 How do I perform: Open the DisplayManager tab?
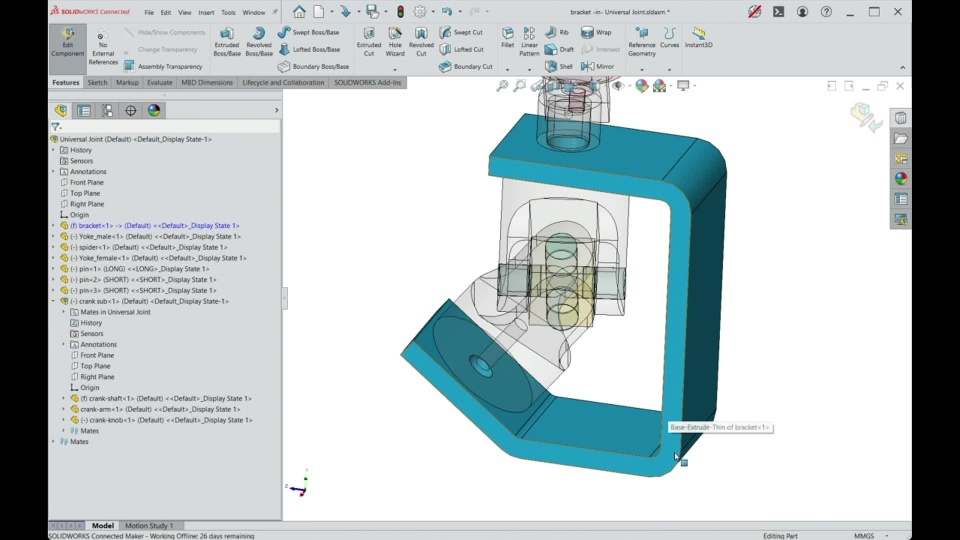154,110
